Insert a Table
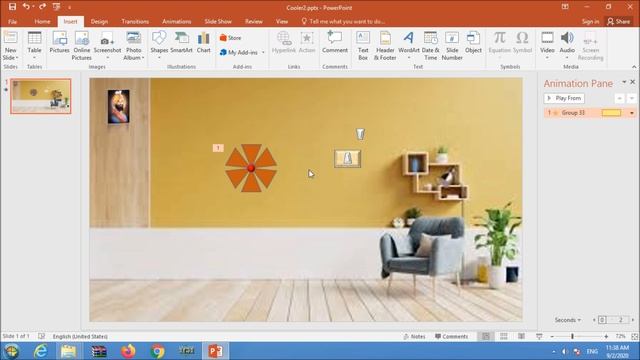The image size is (640, 360). 34,45
